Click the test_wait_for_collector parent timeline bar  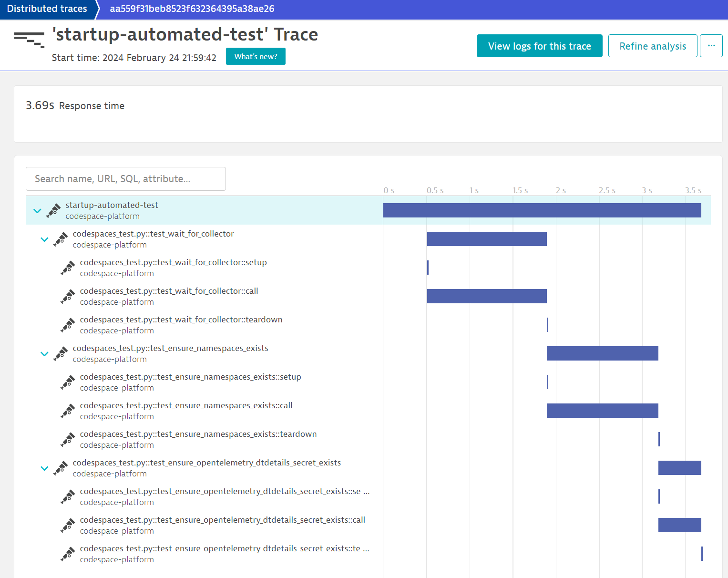487,239
